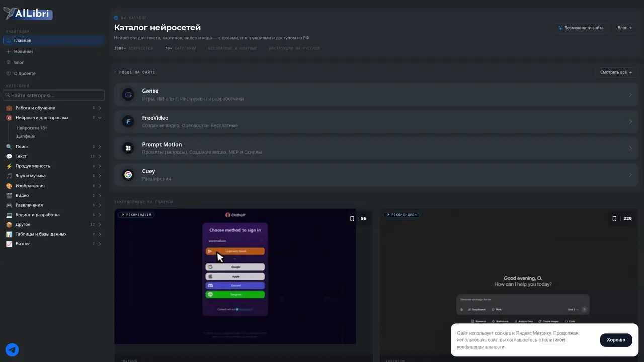Open the Genex listing row
This screenshot has width=644, height=362.
tap(376, 95)
